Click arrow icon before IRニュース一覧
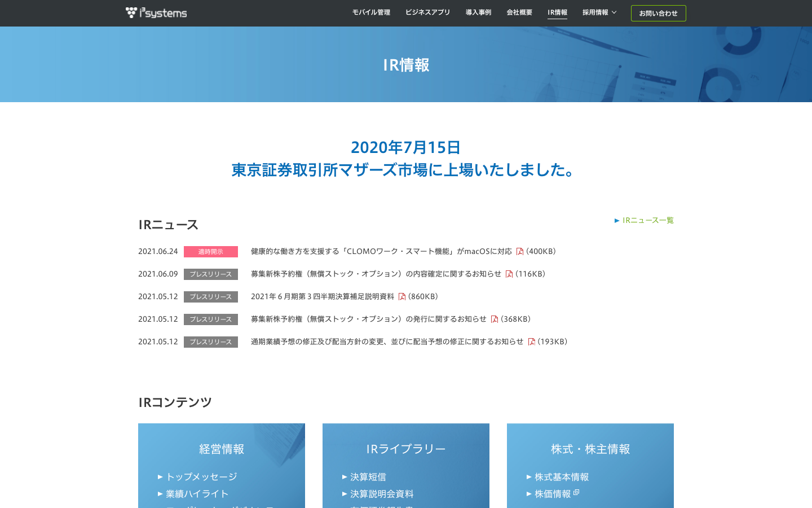This screenshot has height=508, width=812. click(617, 220)
